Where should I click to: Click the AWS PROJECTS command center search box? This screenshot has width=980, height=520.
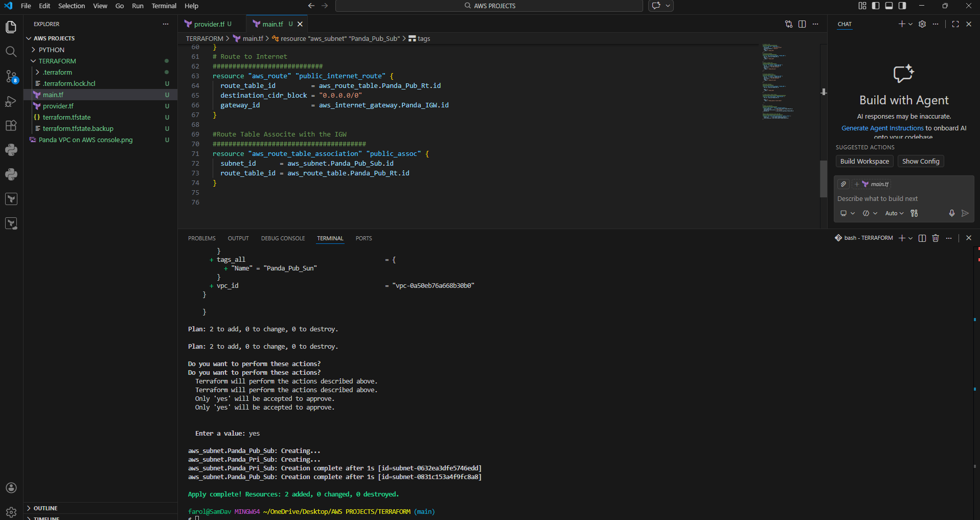click(489, 6)
